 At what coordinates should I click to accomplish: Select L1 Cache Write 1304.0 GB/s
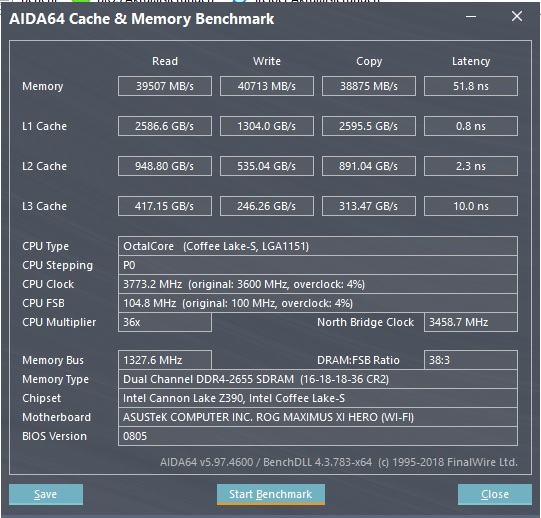267,126
